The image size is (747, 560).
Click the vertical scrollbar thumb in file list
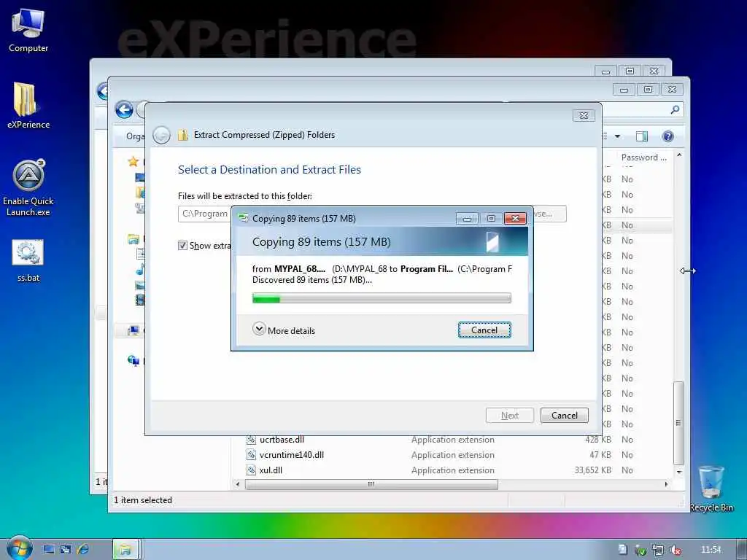679,423
